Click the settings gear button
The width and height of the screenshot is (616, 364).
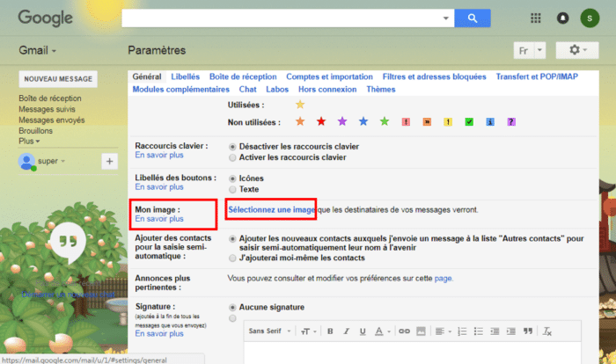[577, 50]
